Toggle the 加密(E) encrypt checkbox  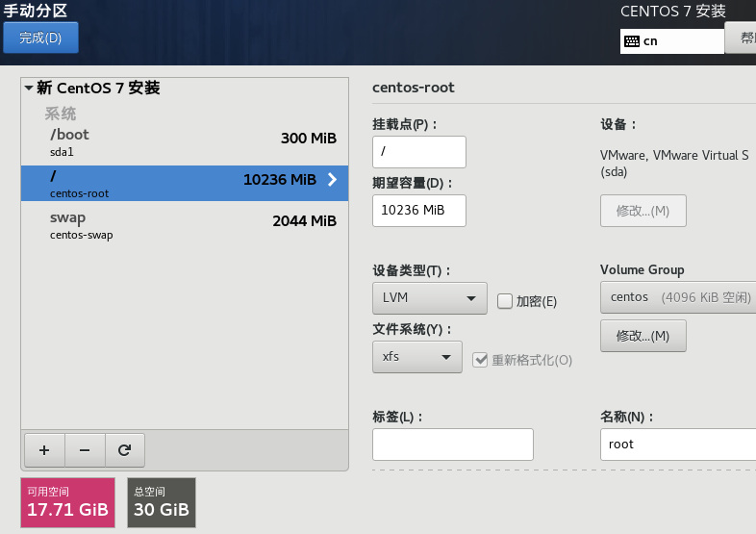pos(504,301)
